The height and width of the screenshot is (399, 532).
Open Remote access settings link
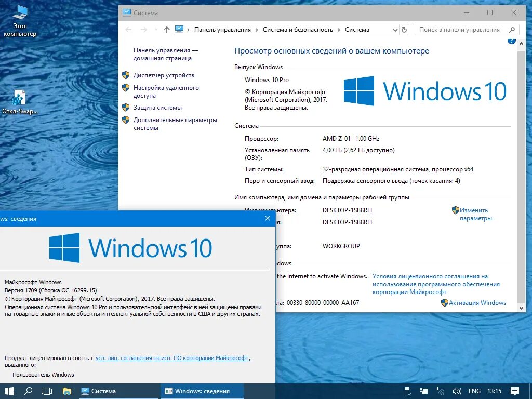pos(166,91)
